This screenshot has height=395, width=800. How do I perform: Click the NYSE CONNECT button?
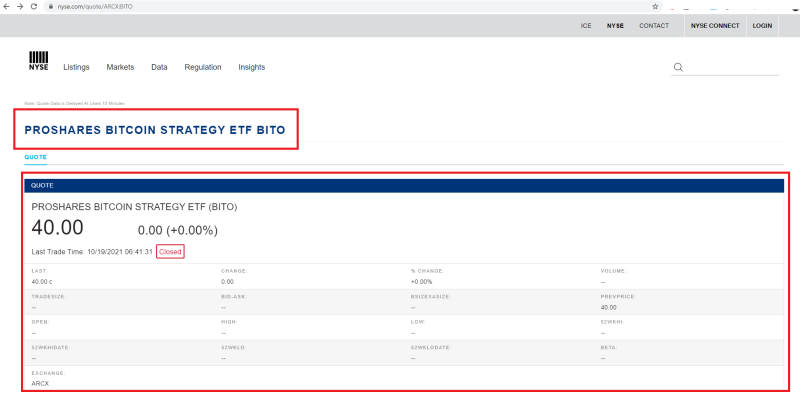pos(715,26)
